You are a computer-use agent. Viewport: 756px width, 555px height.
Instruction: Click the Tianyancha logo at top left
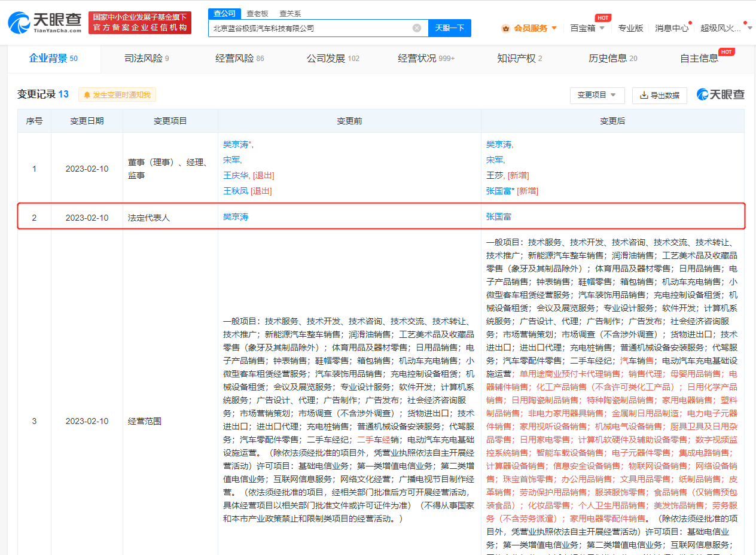[x=45, y=23]
